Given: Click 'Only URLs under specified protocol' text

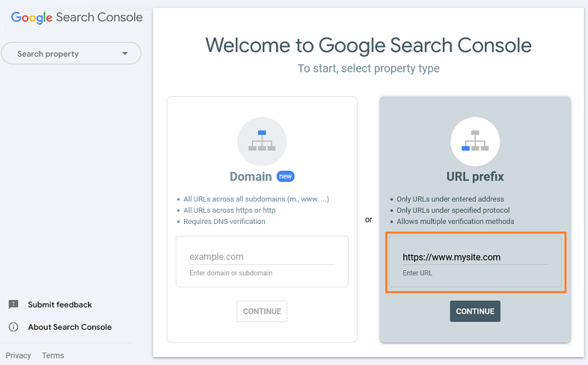Looking at the screenshot, I should pyautogui.click(x=453, y=210).
